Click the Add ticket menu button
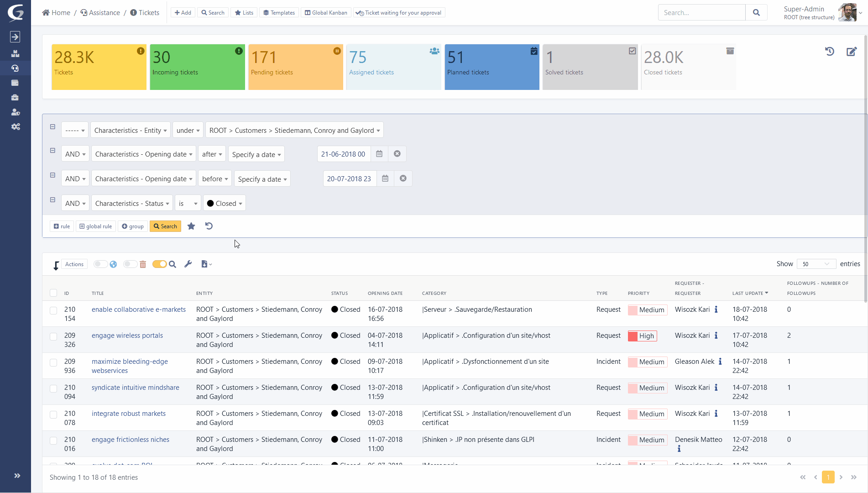868x493 pixels. point(183,13)
